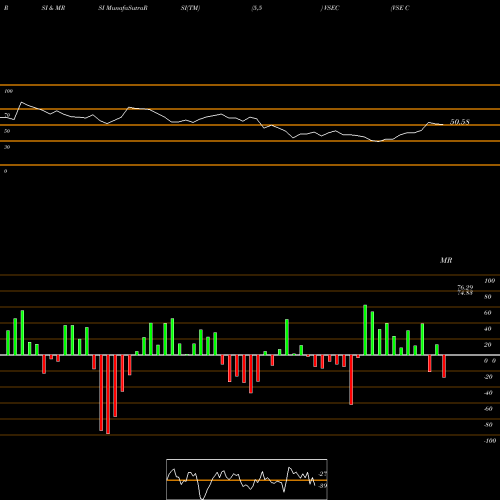The width and height of the screenshot is (500, 500).
Task: Click the 30 level label on RSI axis
Action: click(7, 147)
